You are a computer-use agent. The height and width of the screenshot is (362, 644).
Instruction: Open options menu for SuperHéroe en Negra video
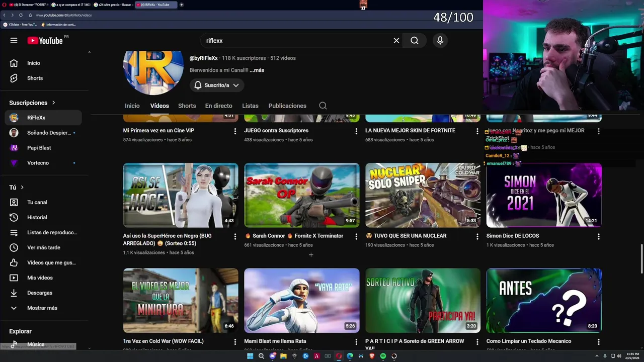coord(235,236)
